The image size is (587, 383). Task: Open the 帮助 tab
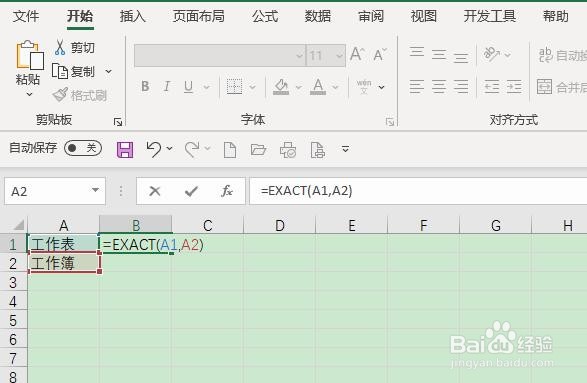click(x=556, y=16)
